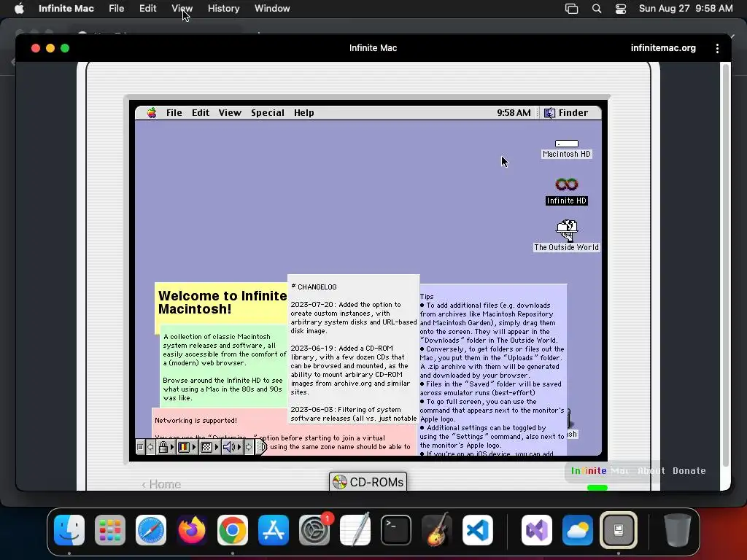Click the Stage Manager menu bar icon

click(x=571, y=9)
